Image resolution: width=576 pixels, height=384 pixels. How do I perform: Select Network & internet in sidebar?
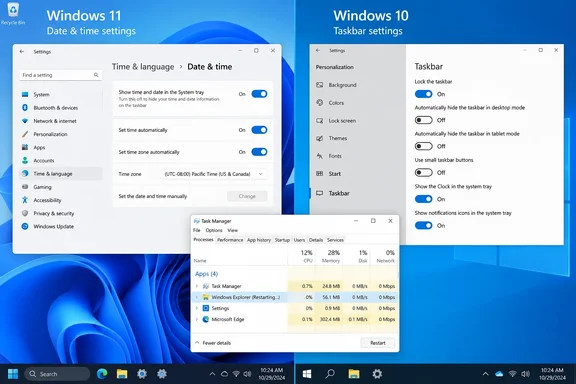(55, 121)
